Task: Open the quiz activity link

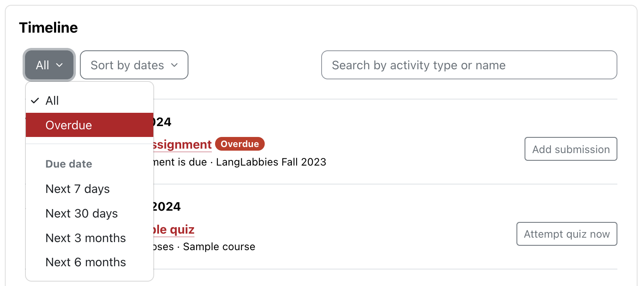Action: click(174, 230)
